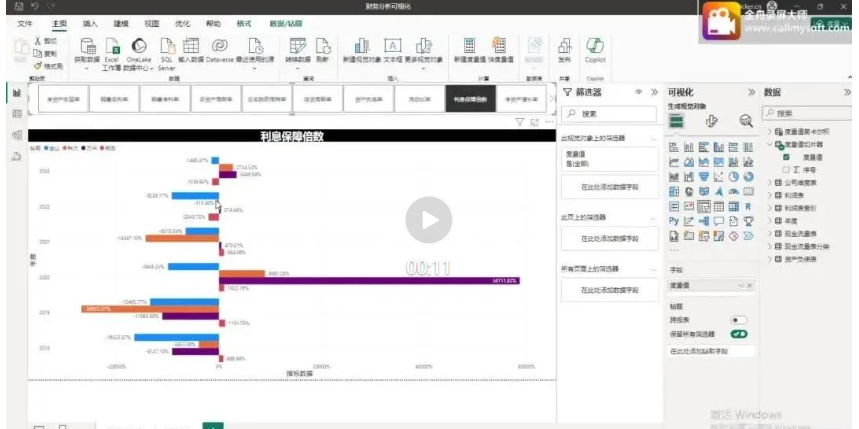
Task: Select the funnel chart visualization icon
Action: tap(704, 177)
